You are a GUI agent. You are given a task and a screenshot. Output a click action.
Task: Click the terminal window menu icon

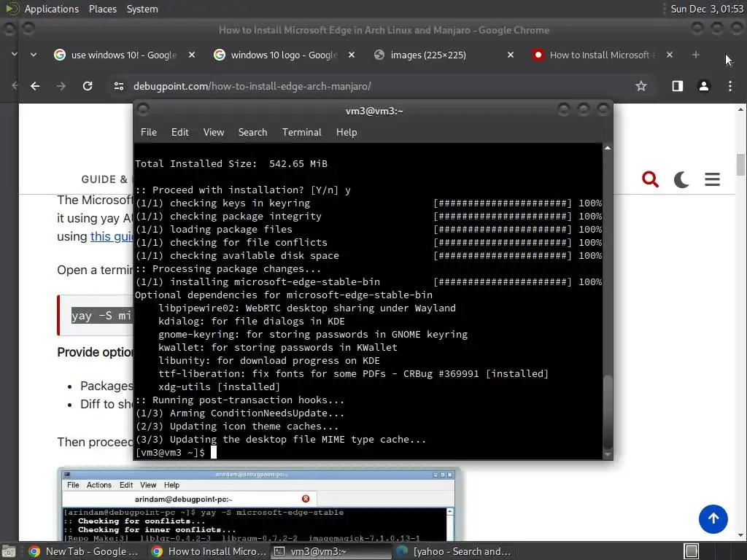click(143, 110)
